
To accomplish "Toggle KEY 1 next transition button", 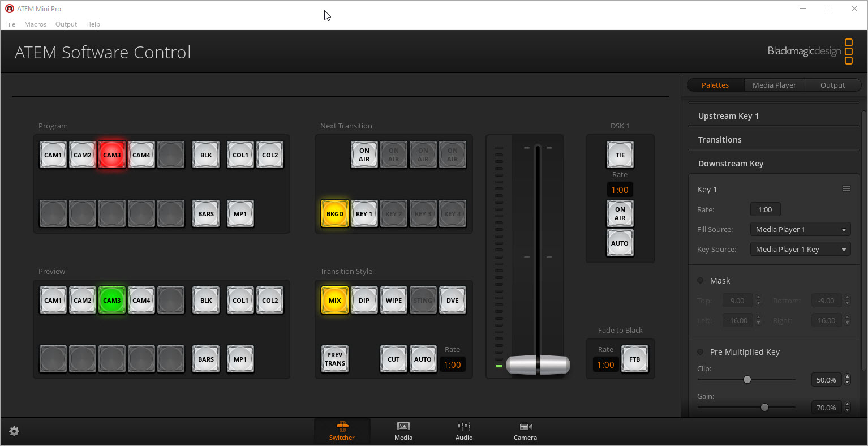I will [364, 214].
